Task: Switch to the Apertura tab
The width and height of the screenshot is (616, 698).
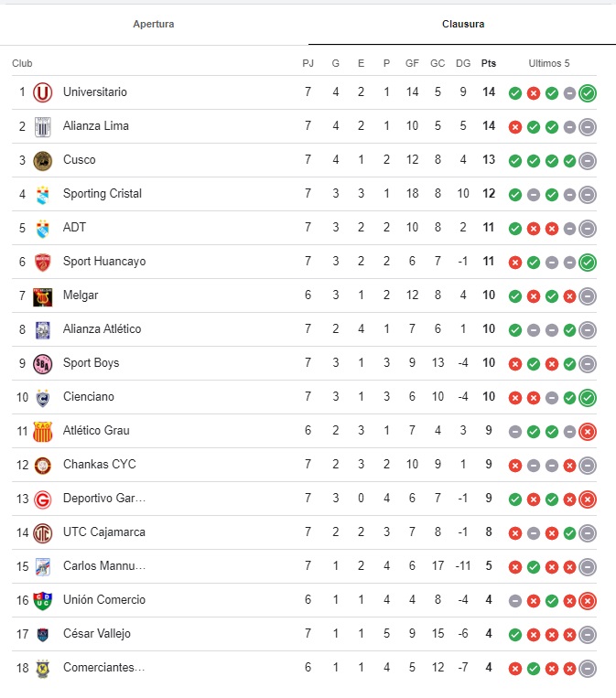Action: tap(153, 24)
